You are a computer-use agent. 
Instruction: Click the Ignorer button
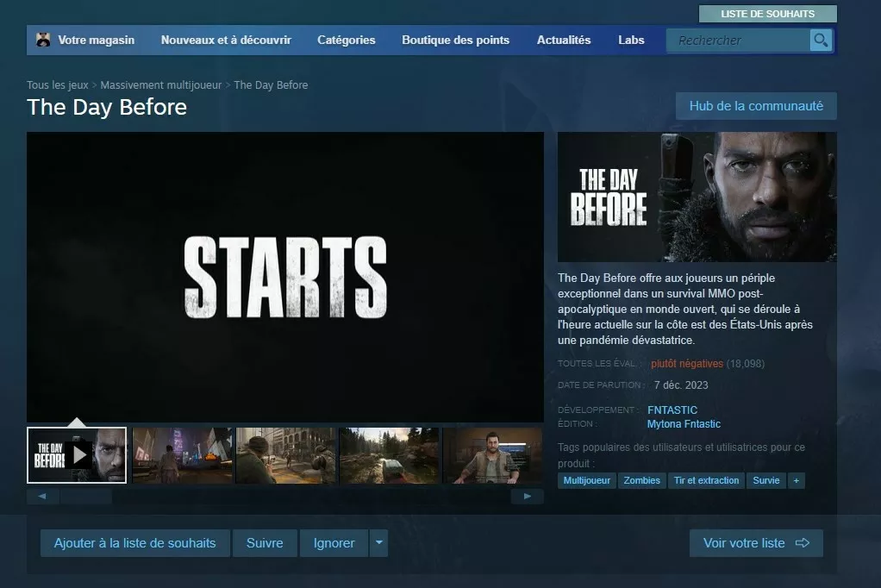coord(334,543)
